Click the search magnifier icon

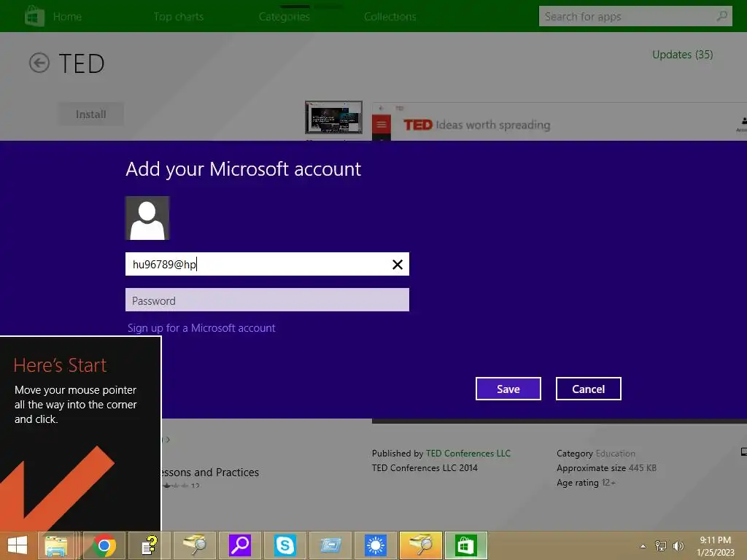coord(723,16)
